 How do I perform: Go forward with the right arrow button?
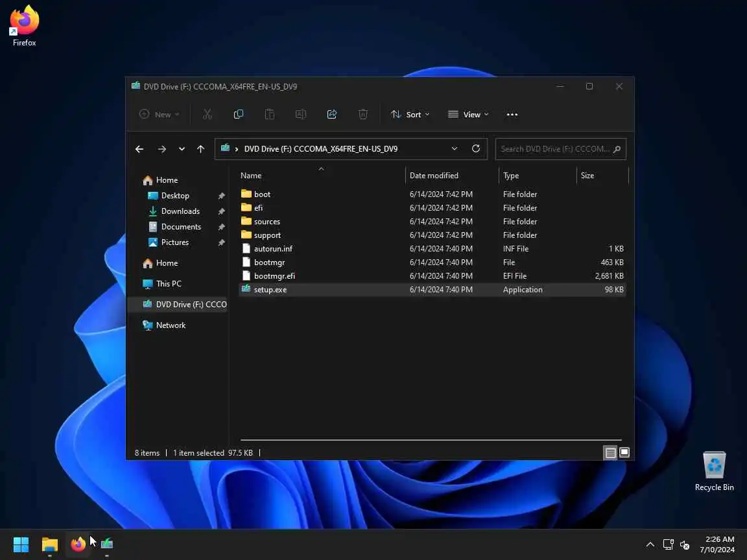[162, 149]
